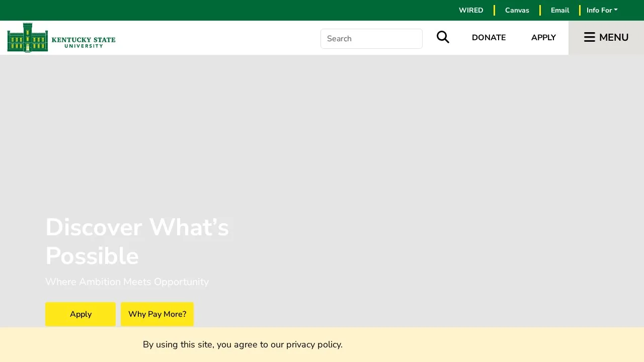The image size is (644, 362).
Task: Click the magnifying glass search icon
Action: tap(443, 37)
